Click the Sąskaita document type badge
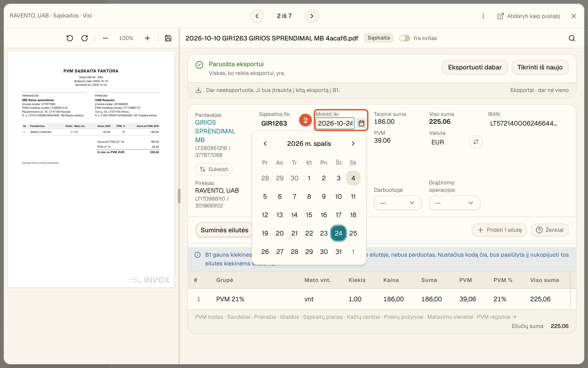Image resolution: width=588 pixels, height=368 pixels. coord(379,38)
